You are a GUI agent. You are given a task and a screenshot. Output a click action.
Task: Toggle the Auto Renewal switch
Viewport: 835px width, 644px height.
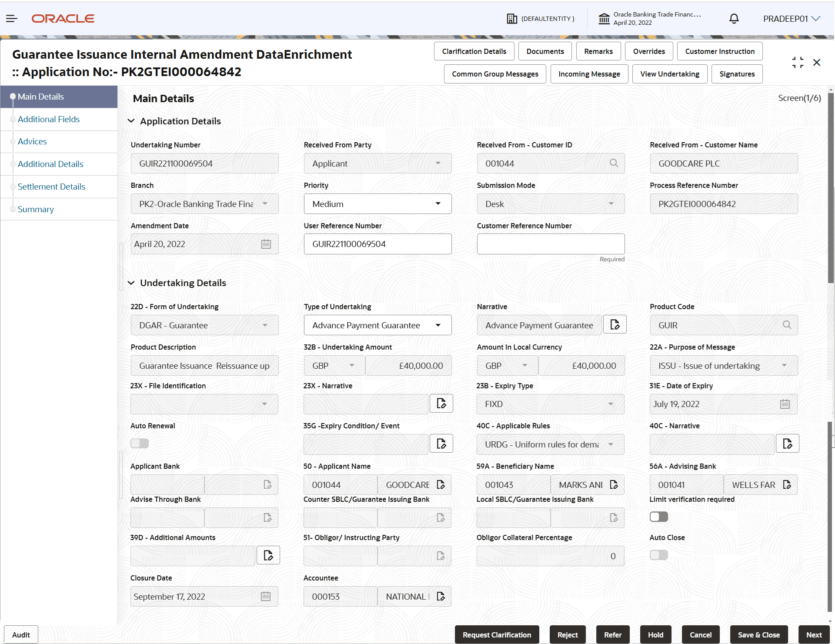point(140,443)
